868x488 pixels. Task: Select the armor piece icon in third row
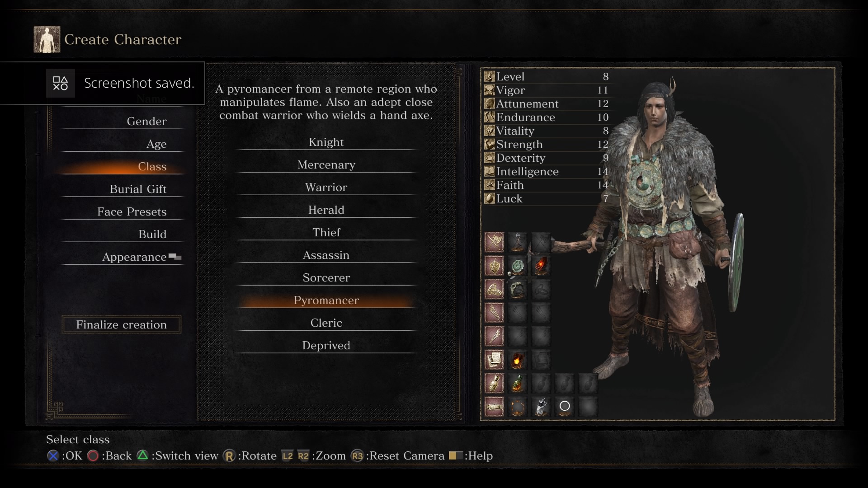coord(518,290)
